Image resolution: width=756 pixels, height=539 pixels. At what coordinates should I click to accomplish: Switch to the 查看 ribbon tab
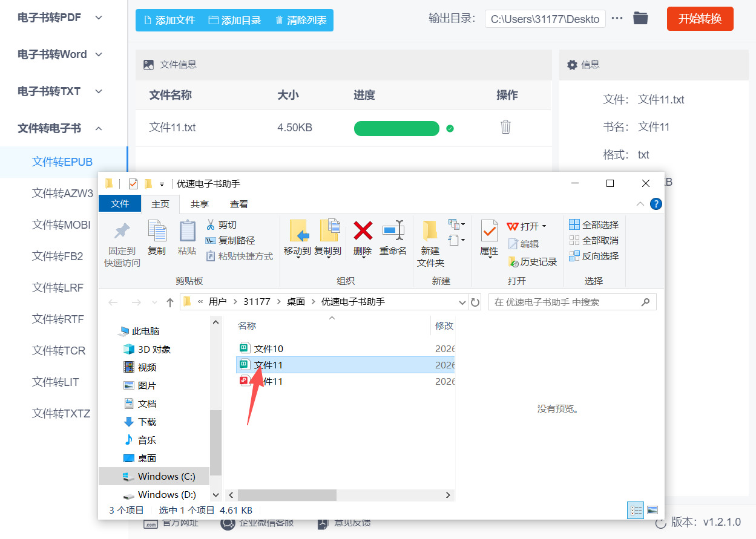(x=238, y=204)
